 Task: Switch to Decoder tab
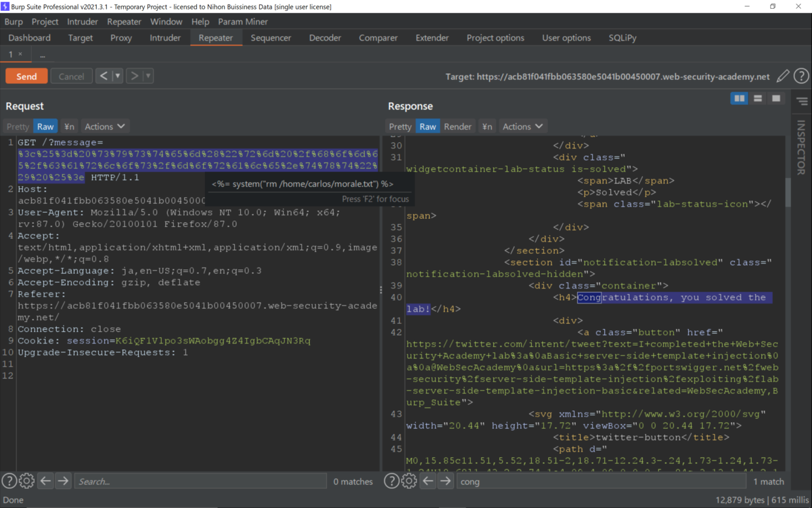coord(325,38)
